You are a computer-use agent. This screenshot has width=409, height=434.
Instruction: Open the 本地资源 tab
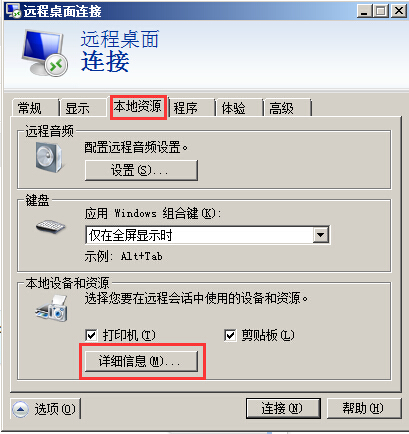coord(138,106)
